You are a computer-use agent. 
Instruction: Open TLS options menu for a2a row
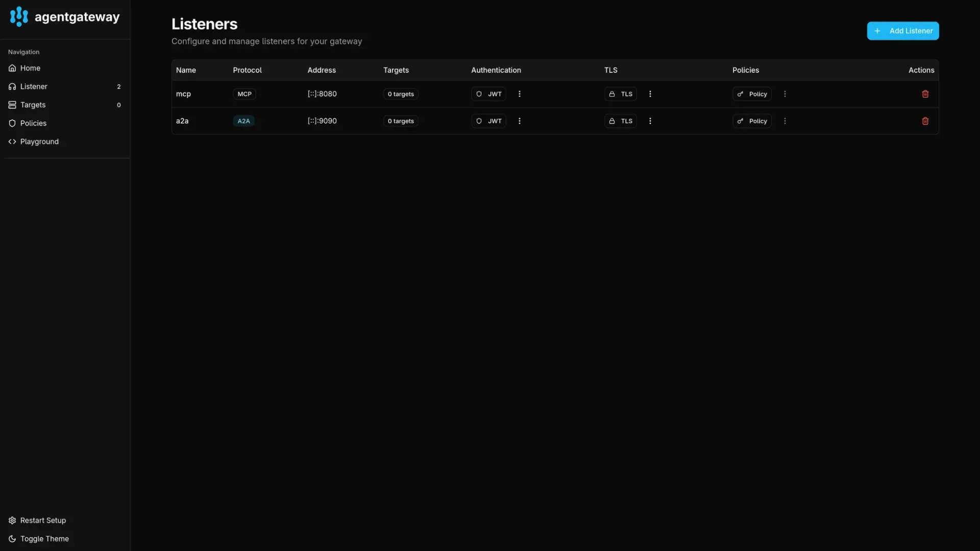[x=650, y=121]
